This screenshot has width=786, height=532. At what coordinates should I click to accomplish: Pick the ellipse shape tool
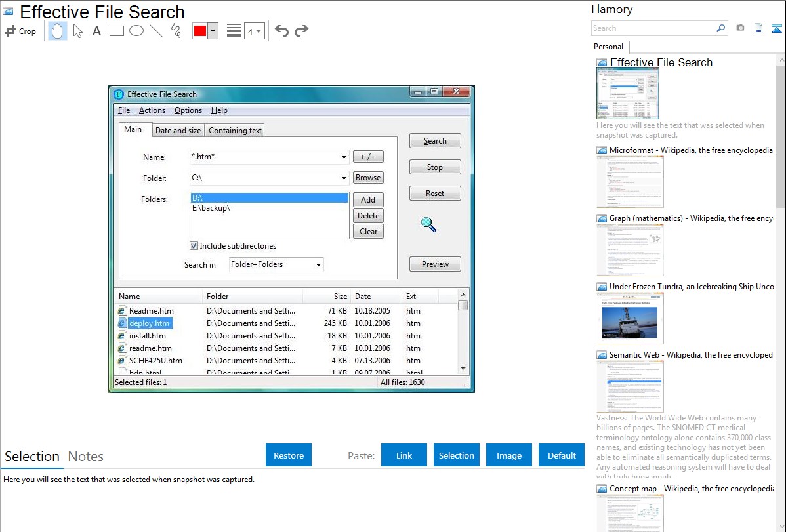click(x=136, y=31)
